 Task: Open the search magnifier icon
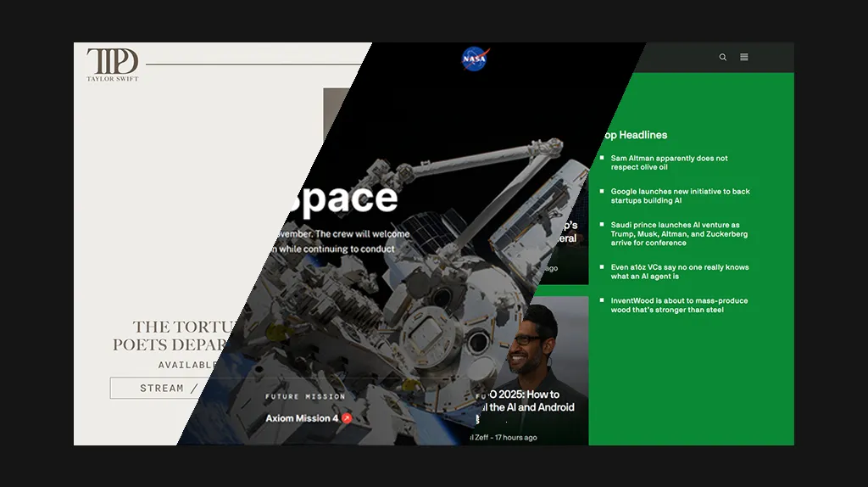pyautogui.click(x=722, y=57)
